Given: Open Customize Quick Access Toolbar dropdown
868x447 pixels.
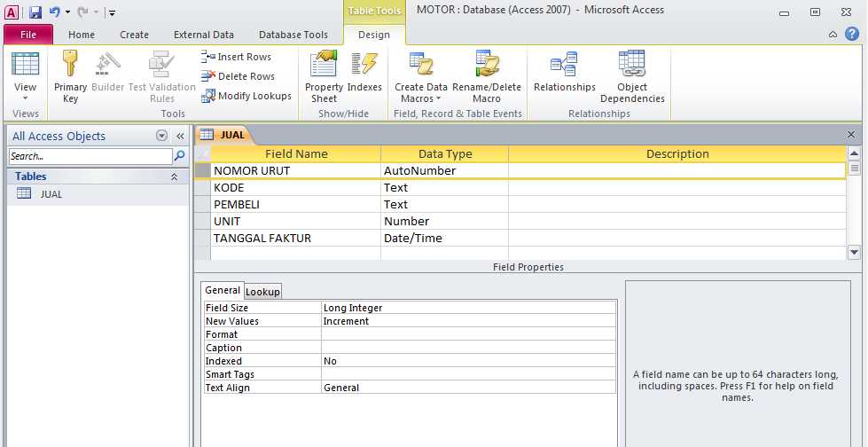Looking at the screenshot, I should 112,12.
